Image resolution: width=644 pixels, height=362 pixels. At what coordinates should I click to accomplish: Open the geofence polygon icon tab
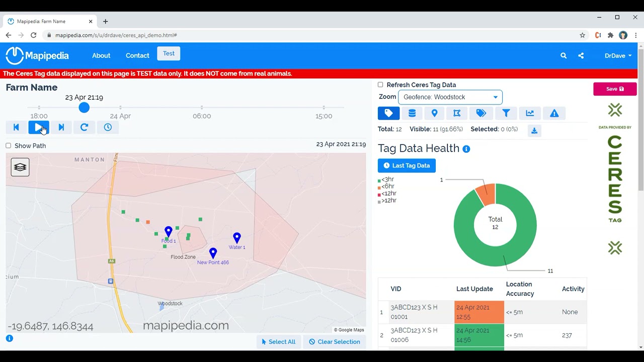(x=457, y=113)
